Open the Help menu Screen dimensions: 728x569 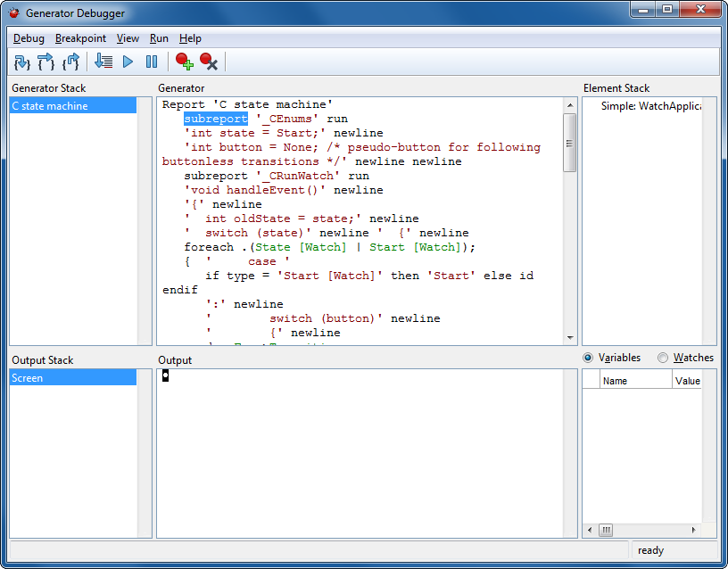coord(190,38)
